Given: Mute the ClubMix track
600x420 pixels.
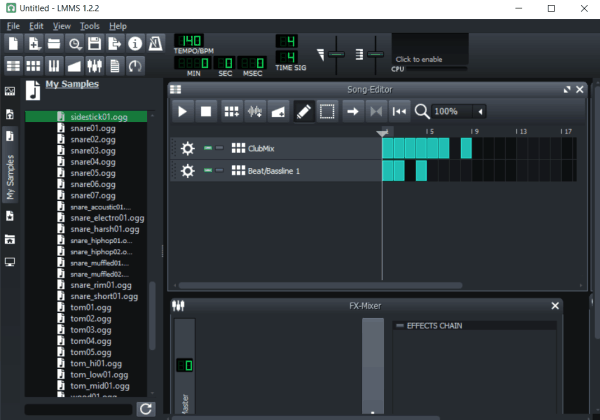Looking at the screenshot, I should 208,148.
